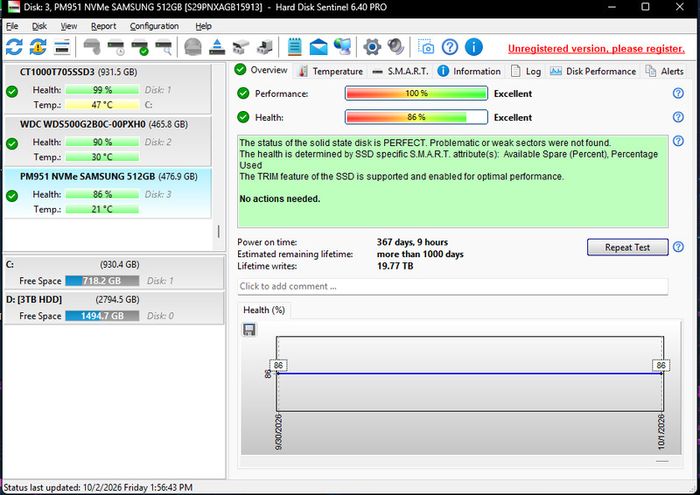Open the Report menu
Screen dimensions: 700x495
[104, 26]
